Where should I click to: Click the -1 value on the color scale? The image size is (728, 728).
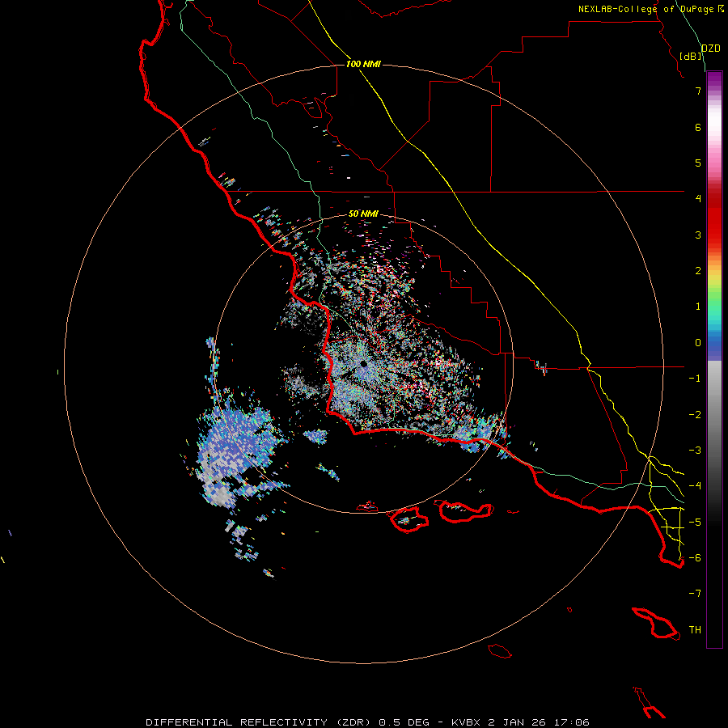click(695, 379)
